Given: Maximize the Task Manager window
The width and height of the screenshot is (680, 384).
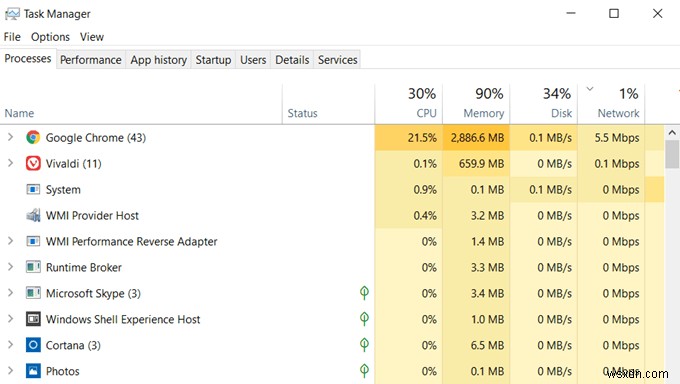Looking at the screenshot, I should (x=614, y=13).
